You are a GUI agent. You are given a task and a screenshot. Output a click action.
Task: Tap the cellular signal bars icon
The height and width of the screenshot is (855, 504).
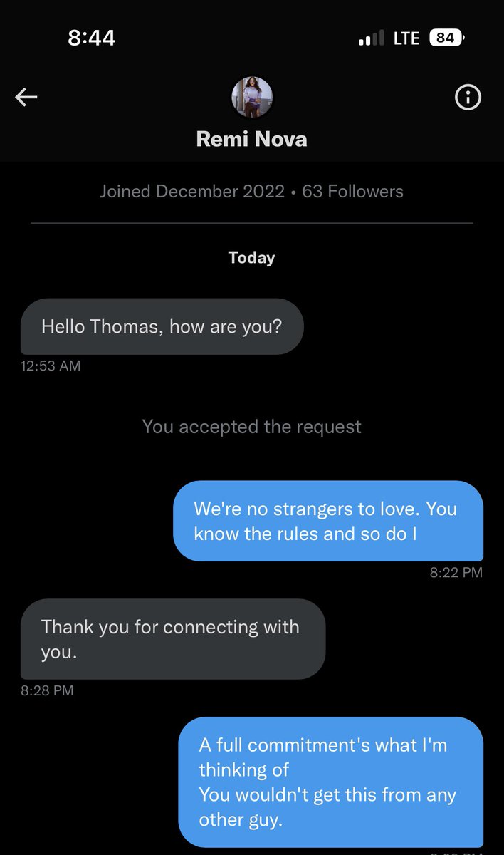(372, 38)
